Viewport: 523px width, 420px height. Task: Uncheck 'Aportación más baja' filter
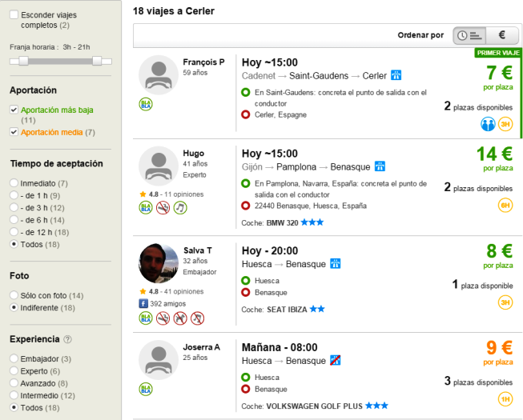[x=14, y=110]
